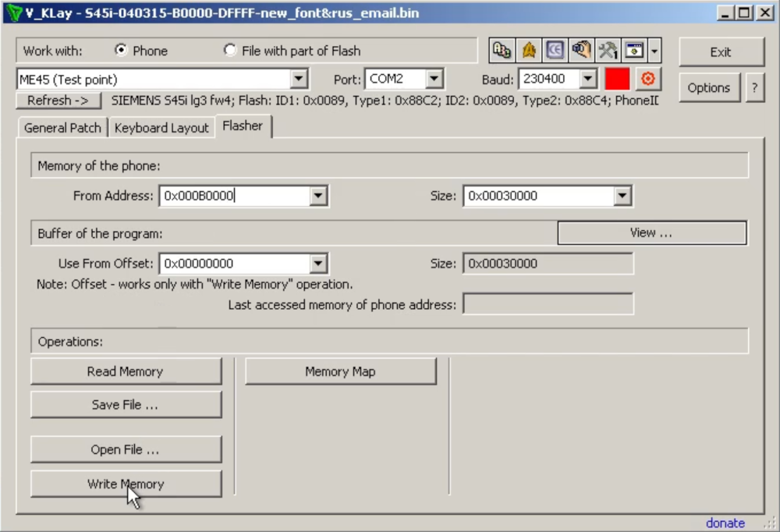
Task: Open the Baud rate 230400 dropdown
Action: pyautogui.click(x=588, y=79)
